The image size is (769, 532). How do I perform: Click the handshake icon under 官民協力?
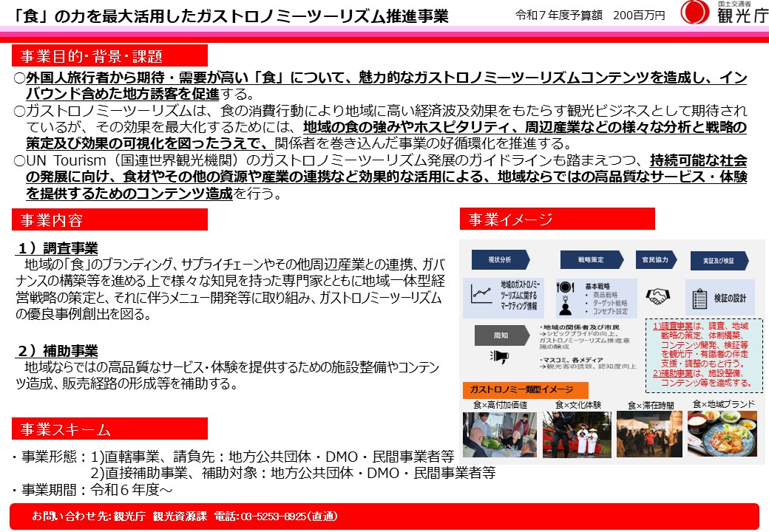657,295
